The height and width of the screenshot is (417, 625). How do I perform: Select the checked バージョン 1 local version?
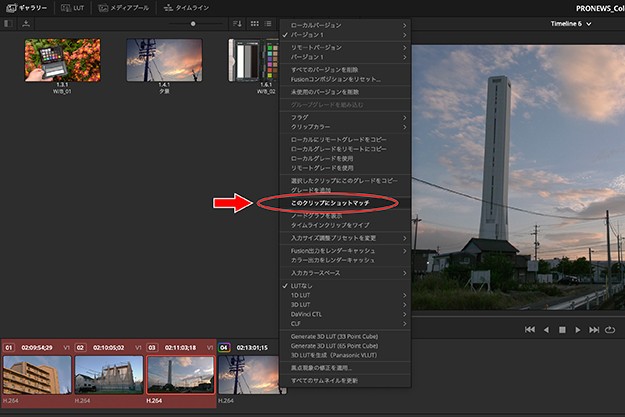click(x=316, y=35)
